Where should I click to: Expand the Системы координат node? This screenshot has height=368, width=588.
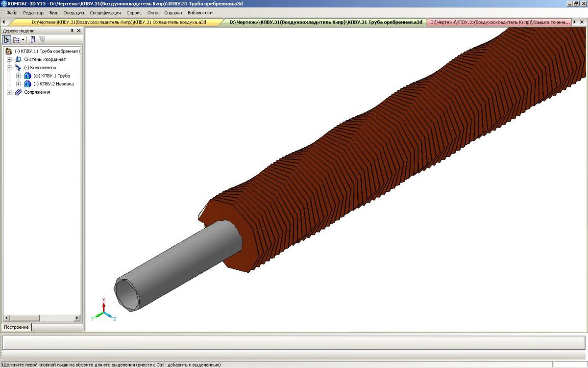tap(9, 59)
